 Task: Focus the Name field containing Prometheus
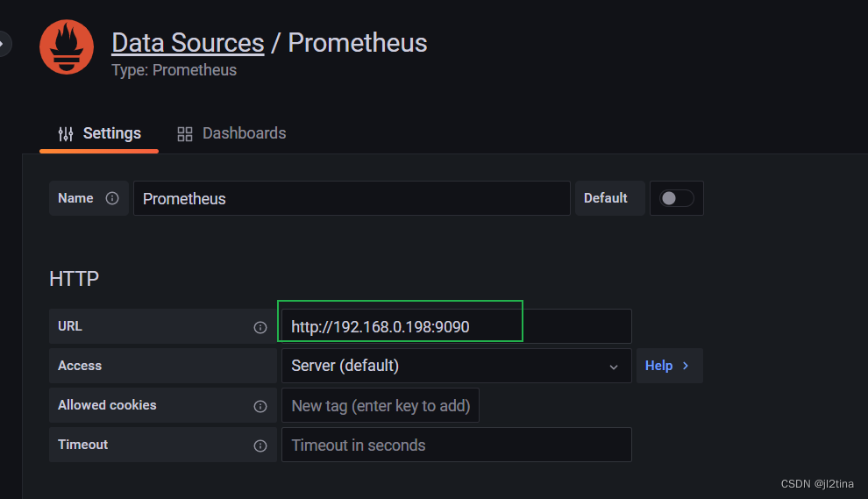click(351, 198)
